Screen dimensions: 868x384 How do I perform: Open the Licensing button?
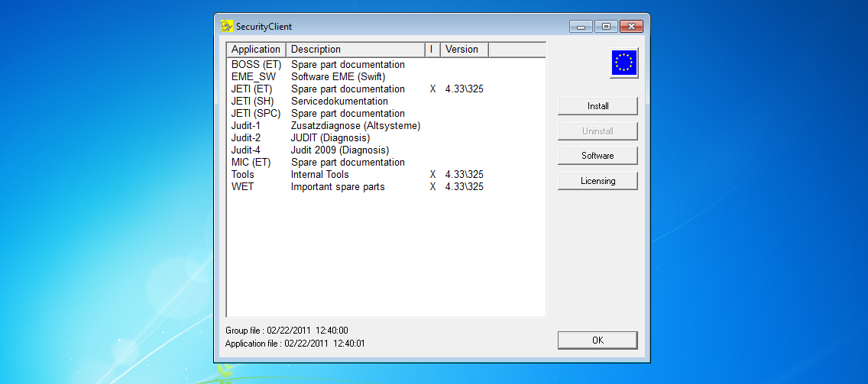tap(598, 181)
